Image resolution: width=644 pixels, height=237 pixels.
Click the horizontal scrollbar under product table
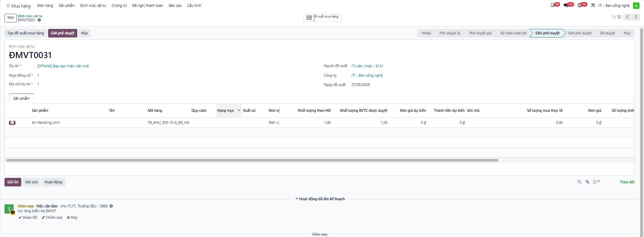252,160
